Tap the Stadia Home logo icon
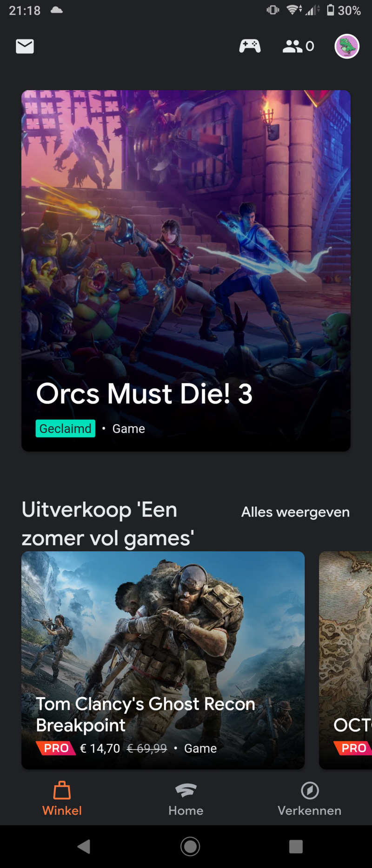 [x=186, y=790]
